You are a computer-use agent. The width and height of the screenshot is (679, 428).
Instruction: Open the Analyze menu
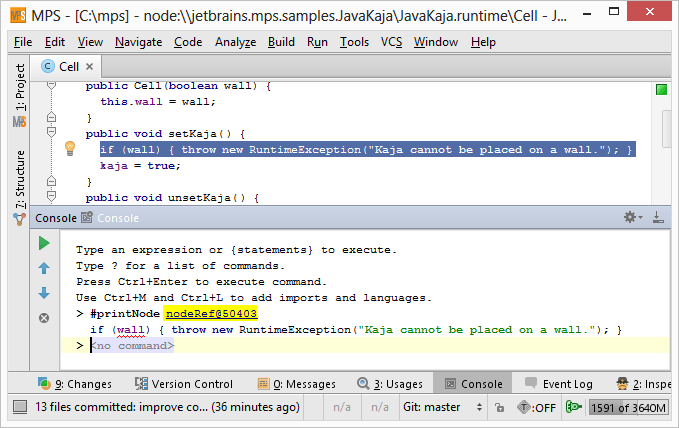point(236,42)
